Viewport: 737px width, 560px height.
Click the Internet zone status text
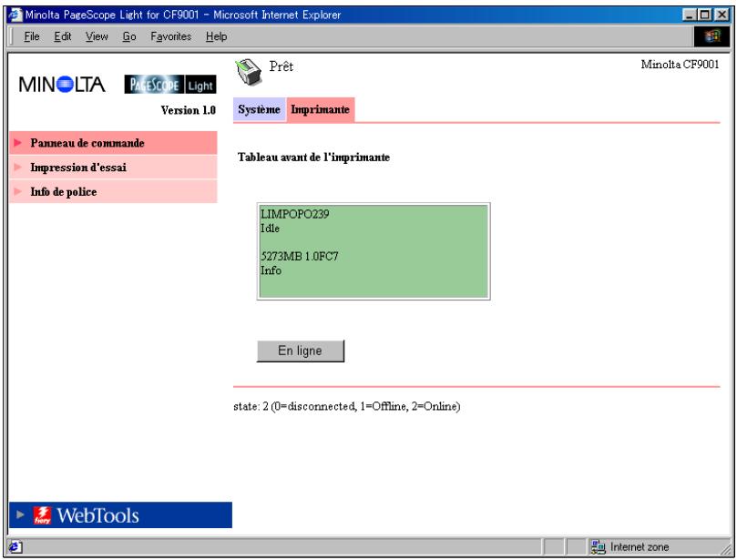coord(640,547)
